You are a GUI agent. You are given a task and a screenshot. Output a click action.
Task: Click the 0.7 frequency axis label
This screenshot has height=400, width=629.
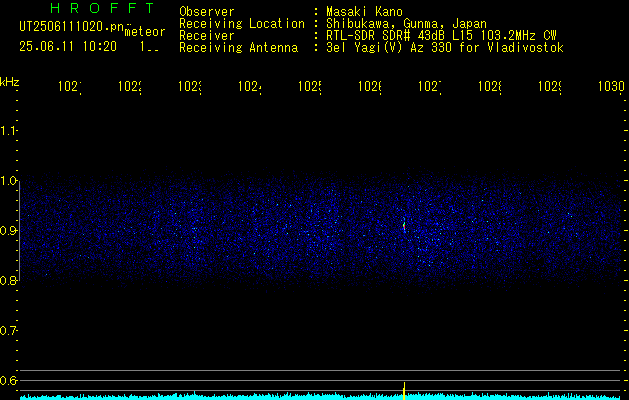pos(8,331)
